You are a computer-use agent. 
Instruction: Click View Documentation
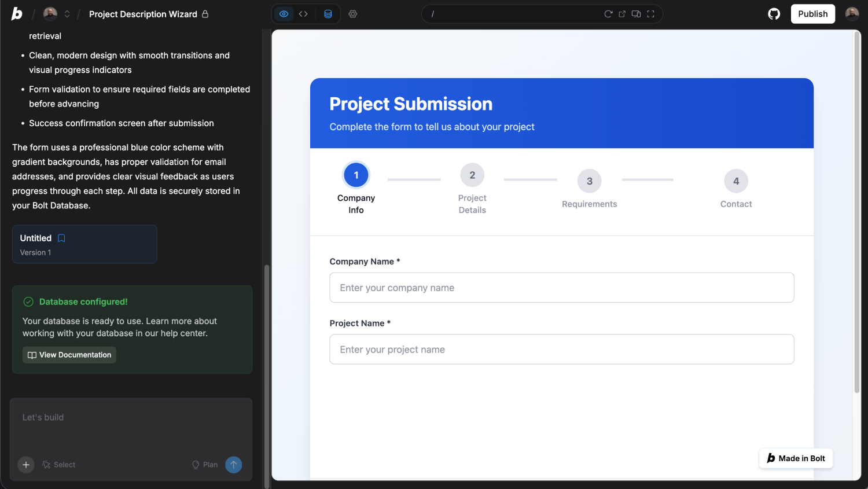tap(69, 355)
